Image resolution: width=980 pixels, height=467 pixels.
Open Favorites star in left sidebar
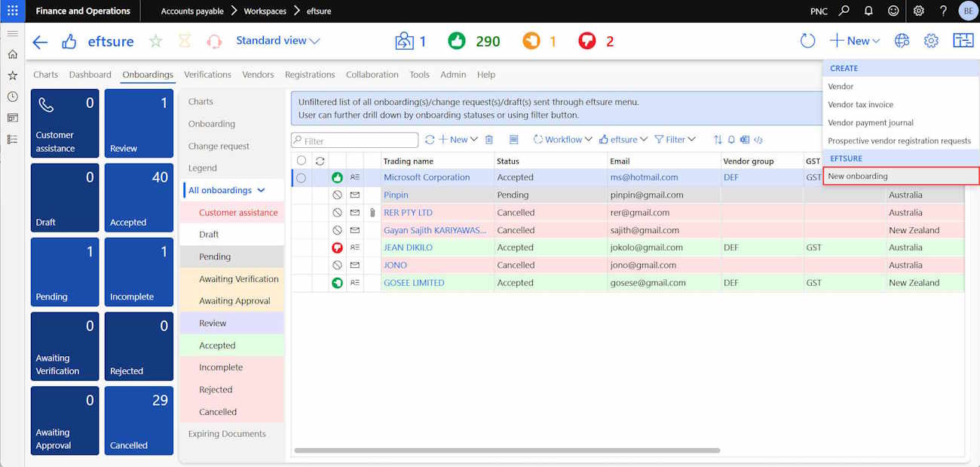[12, 75]
